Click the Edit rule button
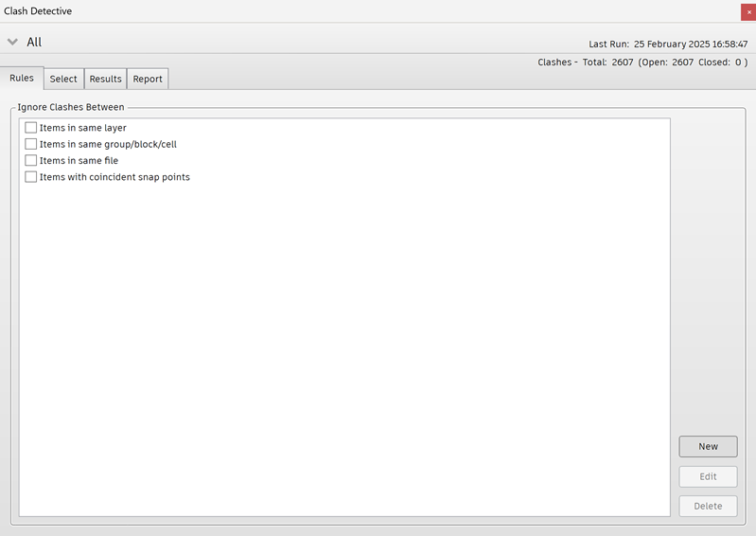 (708, 476)
